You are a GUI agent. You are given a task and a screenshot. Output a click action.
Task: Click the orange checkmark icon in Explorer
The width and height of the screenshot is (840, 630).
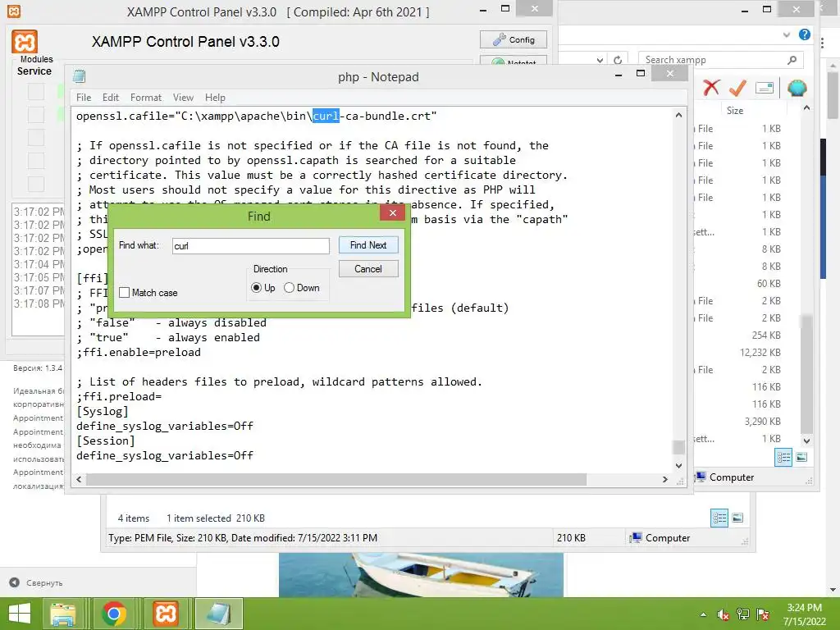pyautogui.click(x=737, y=87)
